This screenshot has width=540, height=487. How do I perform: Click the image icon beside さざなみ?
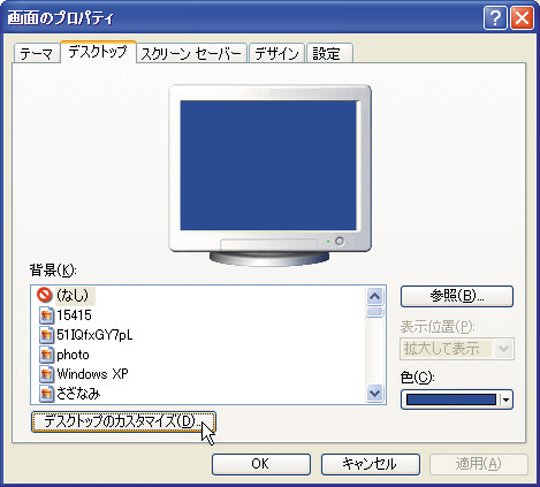tap(46, 394)
